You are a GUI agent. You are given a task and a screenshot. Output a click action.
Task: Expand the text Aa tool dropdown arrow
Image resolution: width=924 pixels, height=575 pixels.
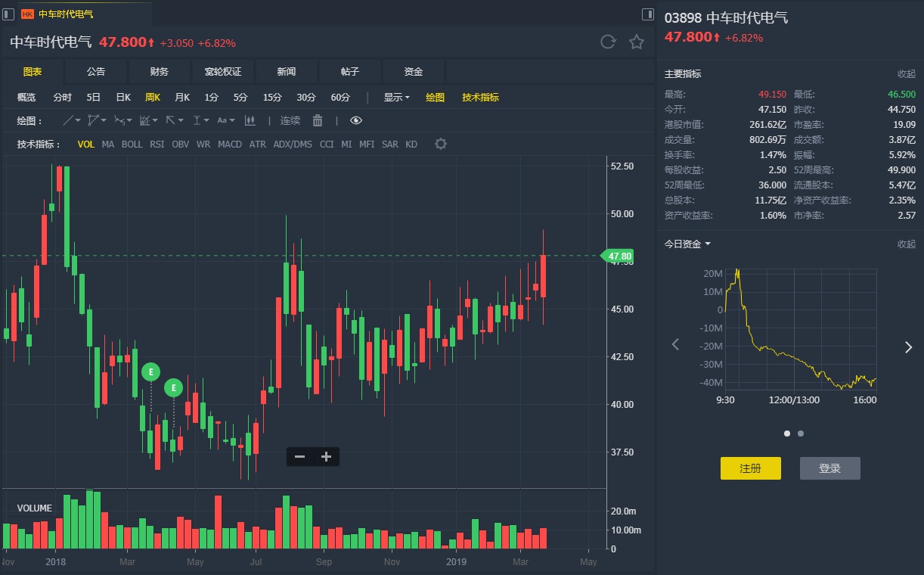coord(232,120)
